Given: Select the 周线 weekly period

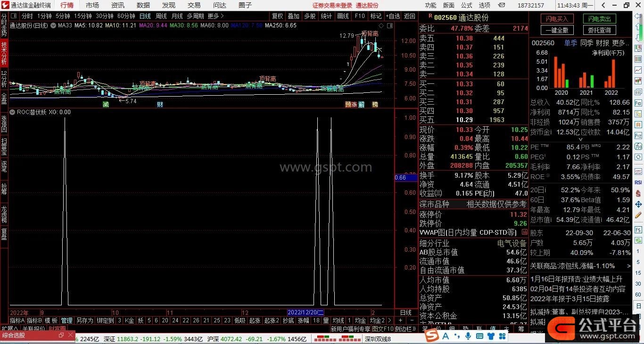Looking at the screenshot, I should (x=161, y=16).
